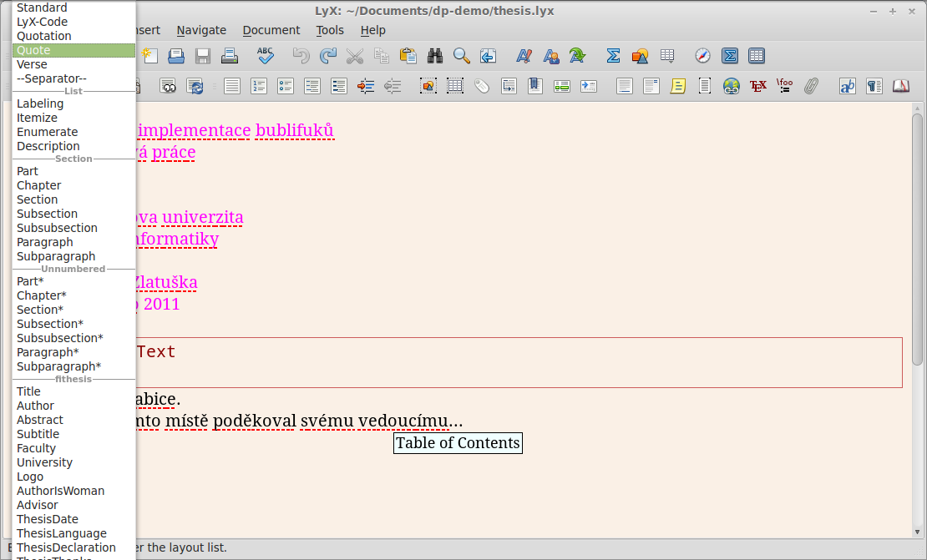
Task: Open the Help menu
Action: (373, 30)
